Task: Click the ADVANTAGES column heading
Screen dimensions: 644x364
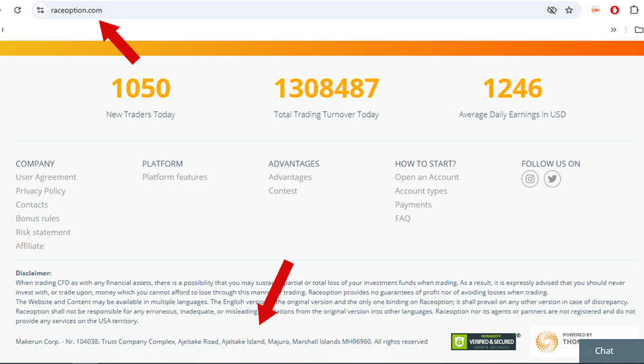Action: (x=294, y=164)
